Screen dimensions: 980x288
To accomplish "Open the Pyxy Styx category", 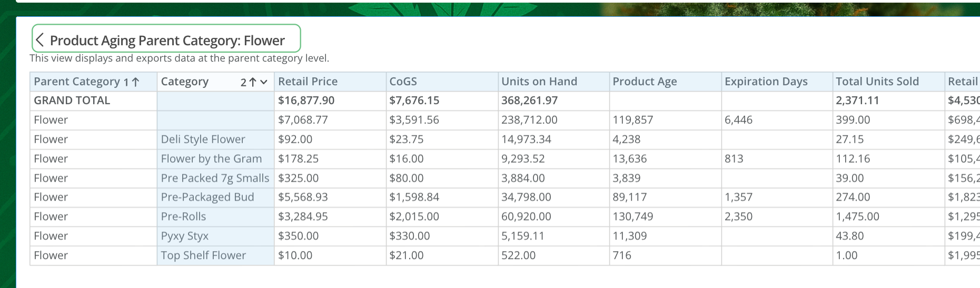I will (x=184, y=236).
